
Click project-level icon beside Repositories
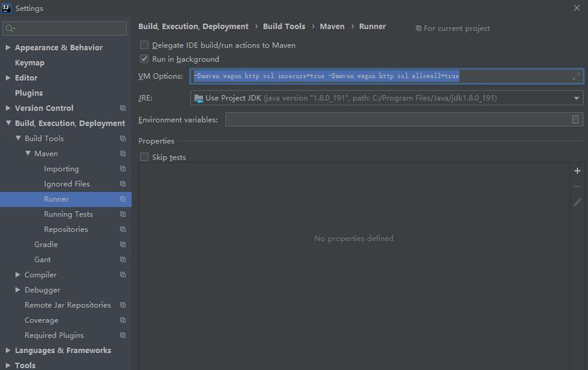point(123,229)
